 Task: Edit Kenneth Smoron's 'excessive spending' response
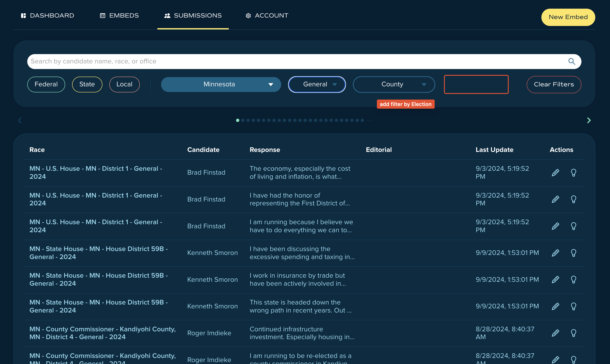pos(555,253)
